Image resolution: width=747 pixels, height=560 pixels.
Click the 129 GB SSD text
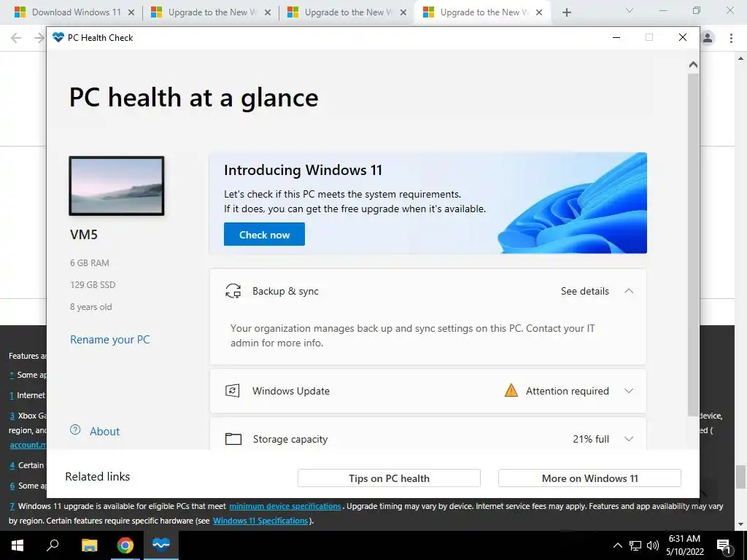[93, 285]
